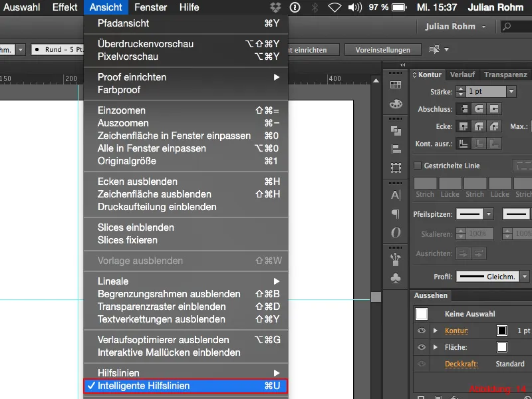Switch to the Transparenz tab
532x399 pixels.
505,74
